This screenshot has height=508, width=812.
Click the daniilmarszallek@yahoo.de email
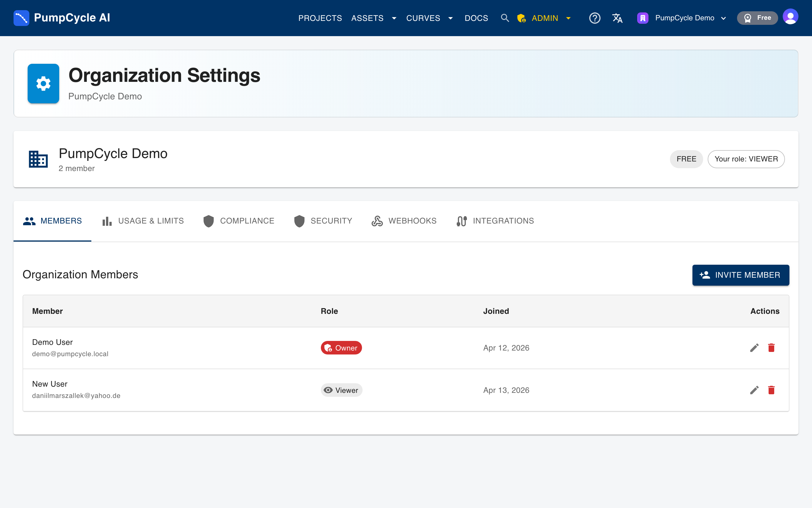click(76, 395)
